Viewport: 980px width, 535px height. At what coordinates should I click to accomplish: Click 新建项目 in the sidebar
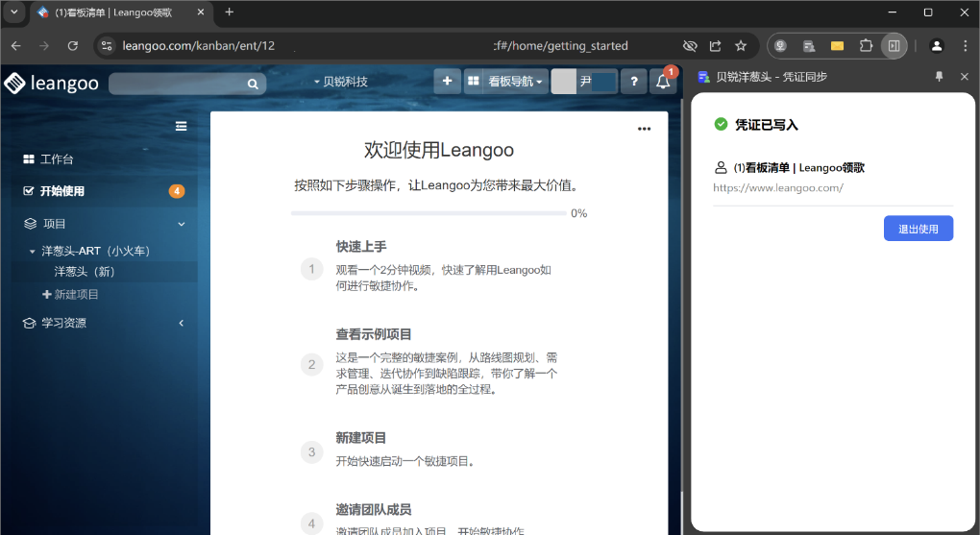[x=71, y=294]
